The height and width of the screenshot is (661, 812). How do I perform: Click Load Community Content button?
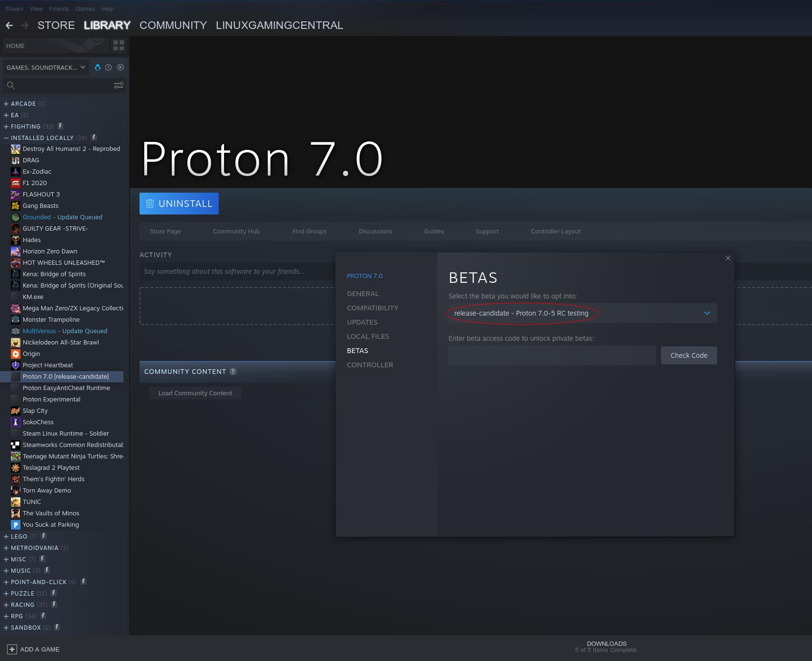coord(195,393)
